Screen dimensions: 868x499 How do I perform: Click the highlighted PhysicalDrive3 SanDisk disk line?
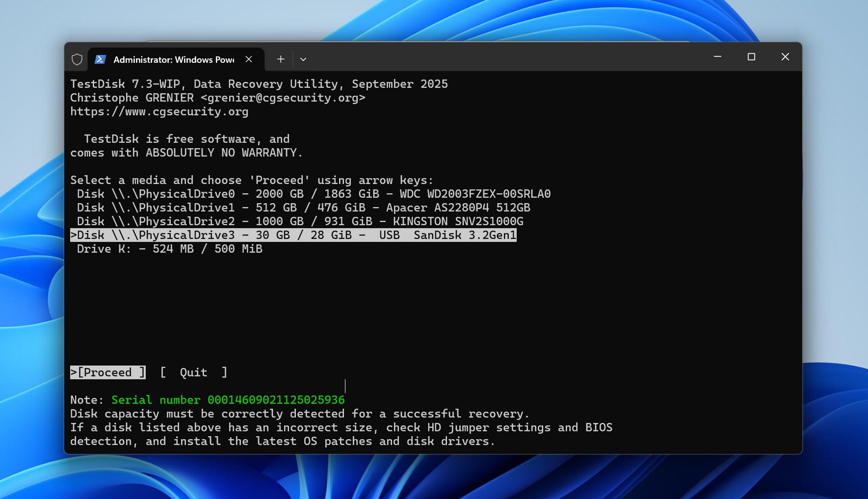tap(293, 235)
